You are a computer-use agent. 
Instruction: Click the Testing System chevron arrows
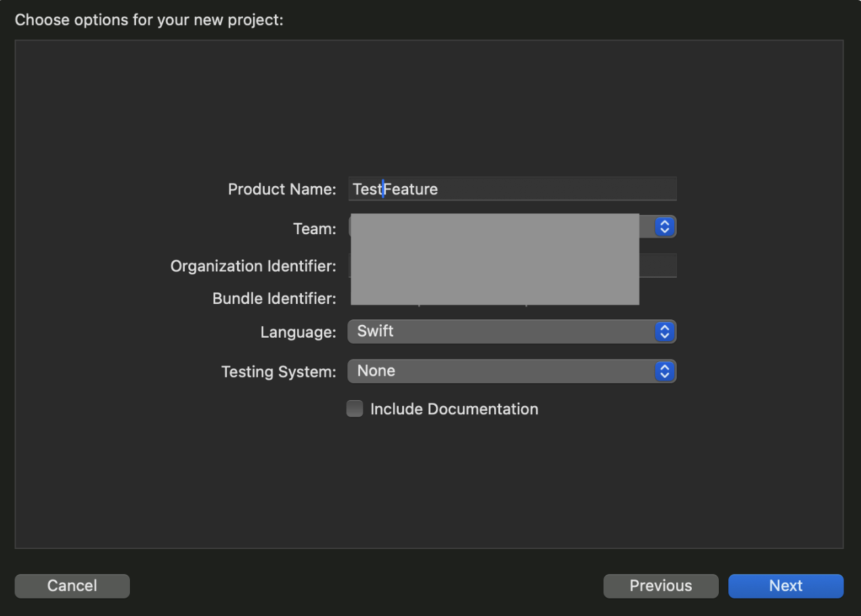click(x=665, y=371)
